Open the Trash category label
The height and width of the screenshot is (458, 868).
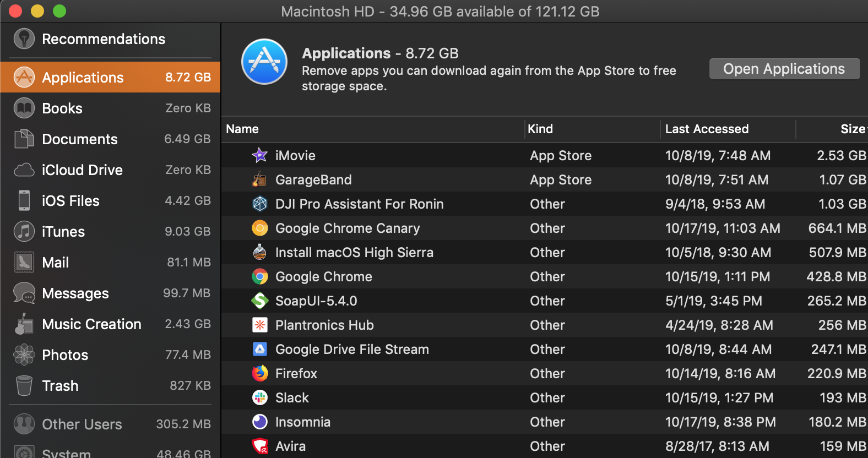(x=60, y=386)
